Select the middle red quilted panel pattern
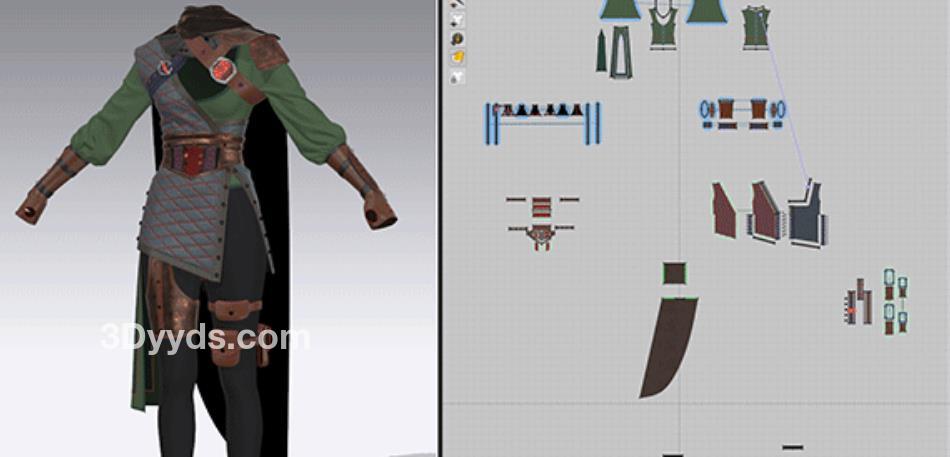950x457 pixels. [x=765, y=214]
